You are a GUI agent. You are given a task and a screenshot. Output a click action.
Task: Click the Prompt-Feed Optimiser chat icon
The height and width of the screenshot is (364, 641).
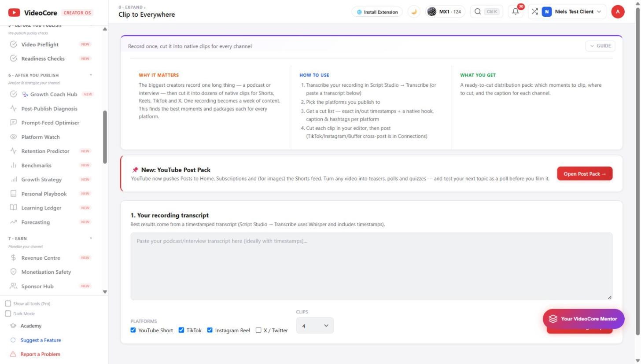pos(13,123)
